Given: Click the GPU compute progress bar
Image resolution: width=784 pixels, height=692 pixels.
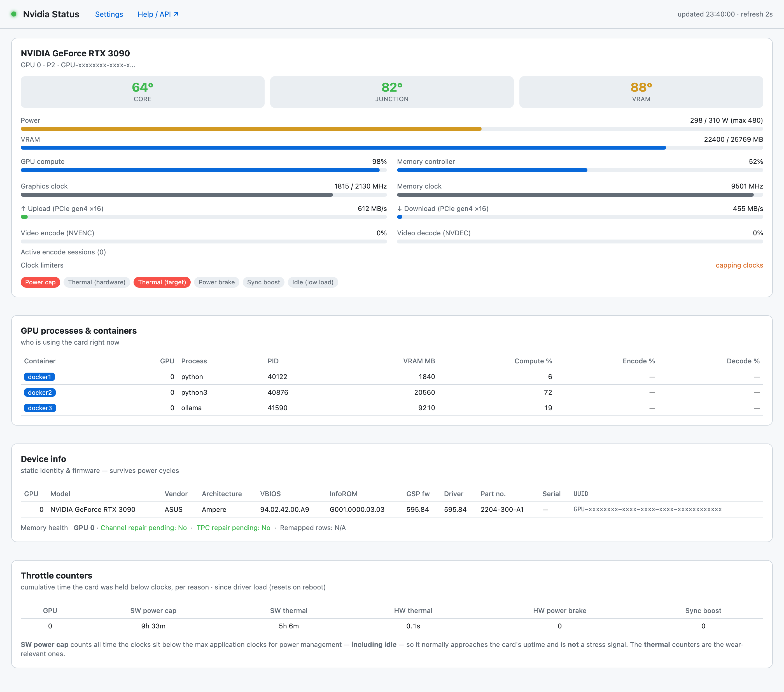Looking at the screenshot, I should tap(204, 170).
